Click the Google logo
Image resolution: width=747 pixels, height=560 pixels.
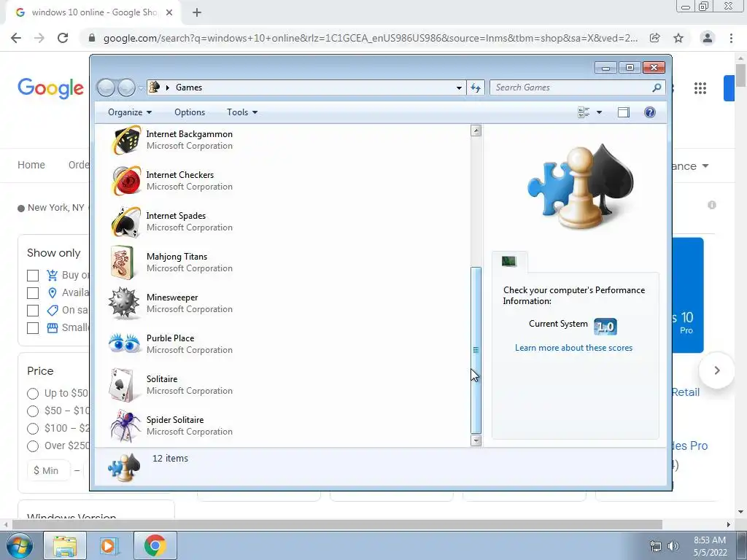click(50, 88)
